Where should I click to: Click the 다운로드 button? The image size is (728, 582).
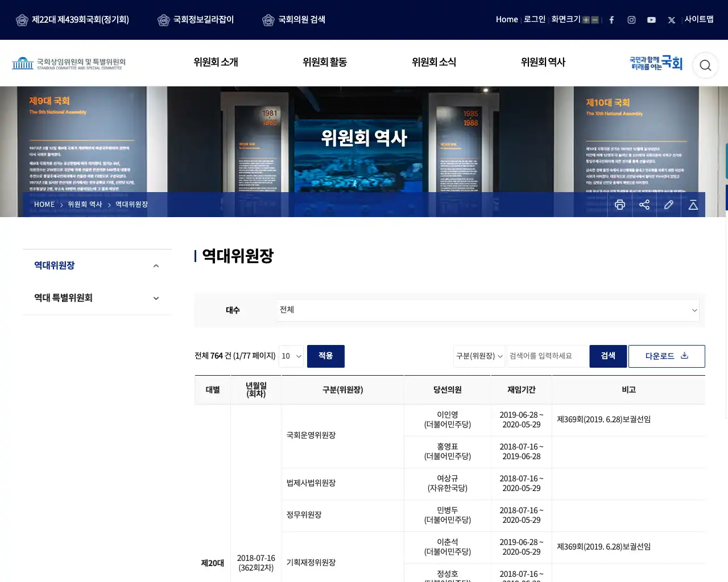[x=667, y=356]
